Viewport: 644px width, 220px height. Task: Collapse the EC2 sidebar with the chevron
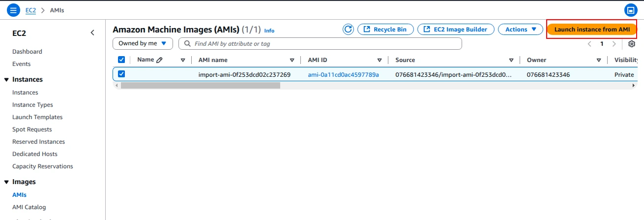92,33
